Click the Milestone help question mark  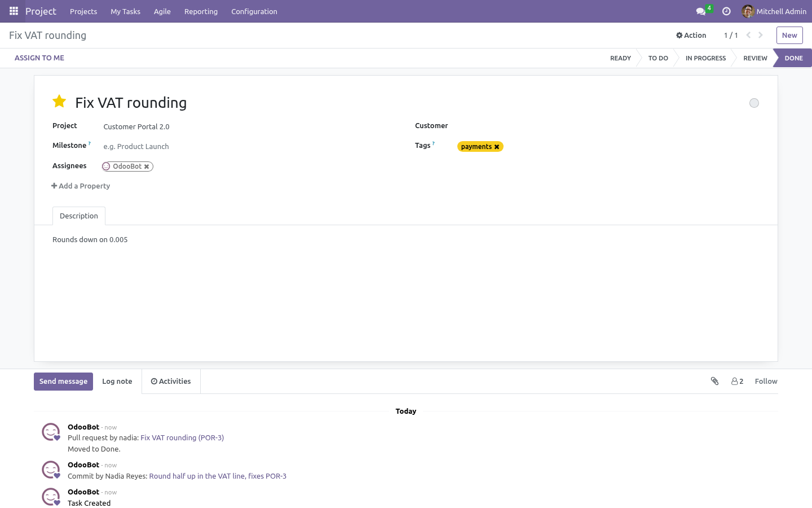point(90,143)
